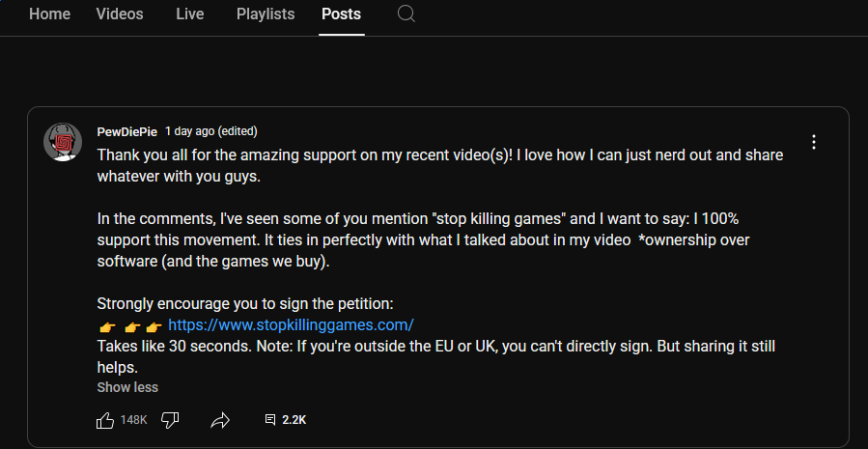
Task: Open the stopkillinggames.com link
Action: 291,324
